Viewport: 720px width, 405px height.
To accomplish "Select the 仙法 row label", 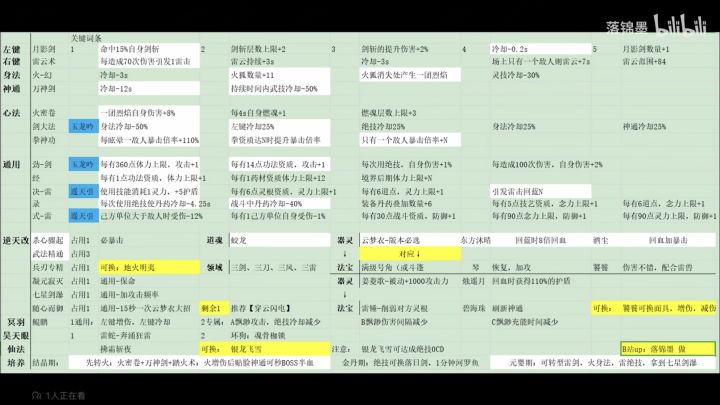I will coord(16,349).
